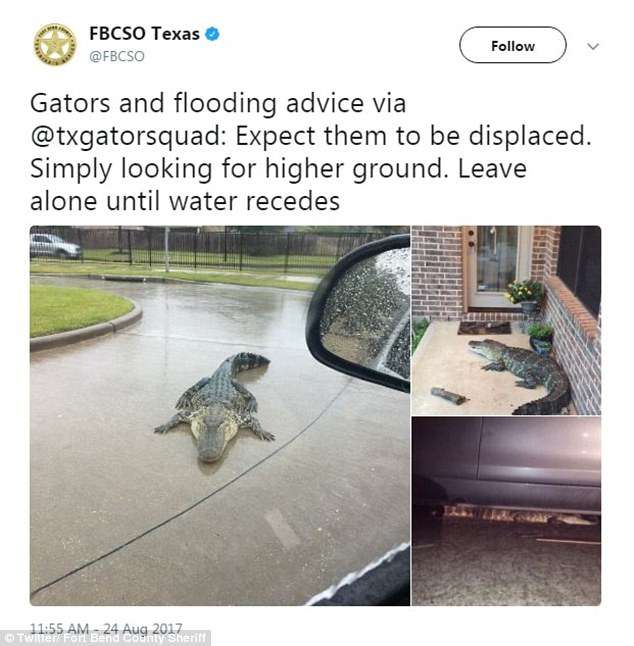Open the alligator on wet road photo
634x646 pixels.
tap(220, 415)
